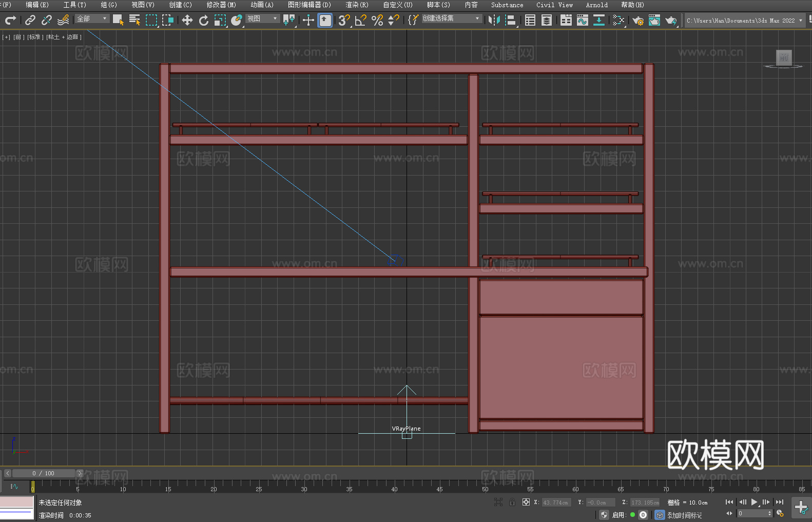812x522 pixels.
Task: Open the Arnold menu
Action: 597,5
